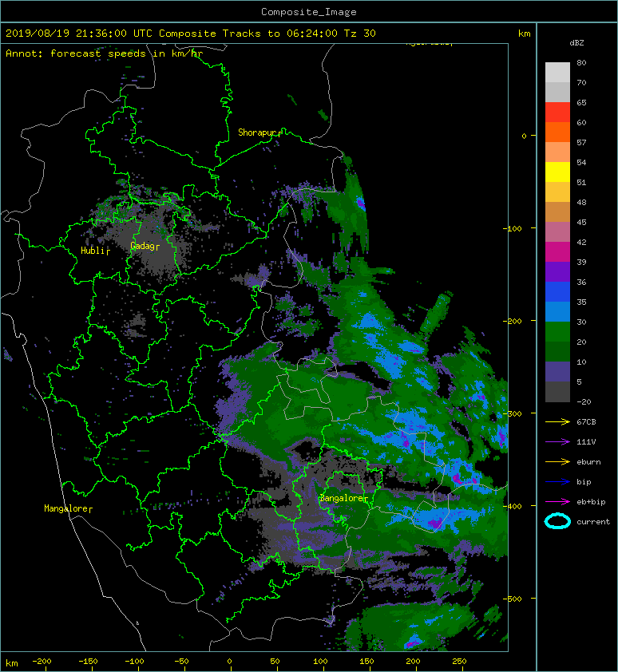Image resolution: width=618 pixels, height=672 pixels.
Task: Click the 111V legend label
Action: point(586,442)
